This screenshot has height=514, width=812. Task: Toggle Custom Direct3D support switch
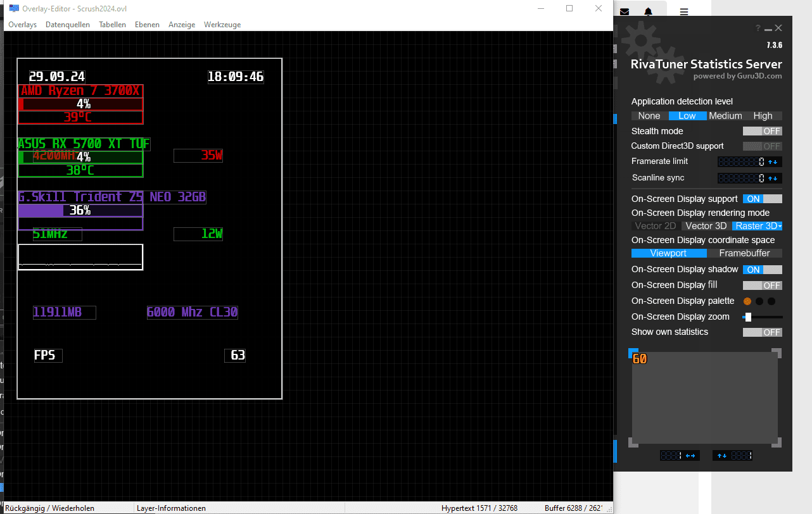coord(763,146)
